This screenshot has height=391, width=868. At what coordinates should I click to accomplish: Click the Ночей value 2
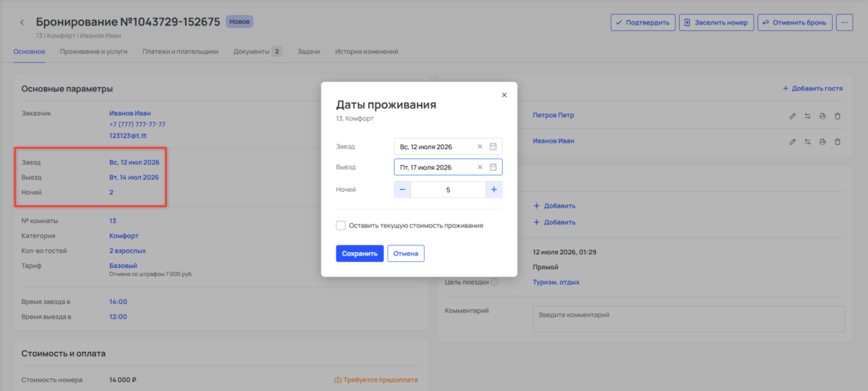pyautogui.click(x=111, y=193)
